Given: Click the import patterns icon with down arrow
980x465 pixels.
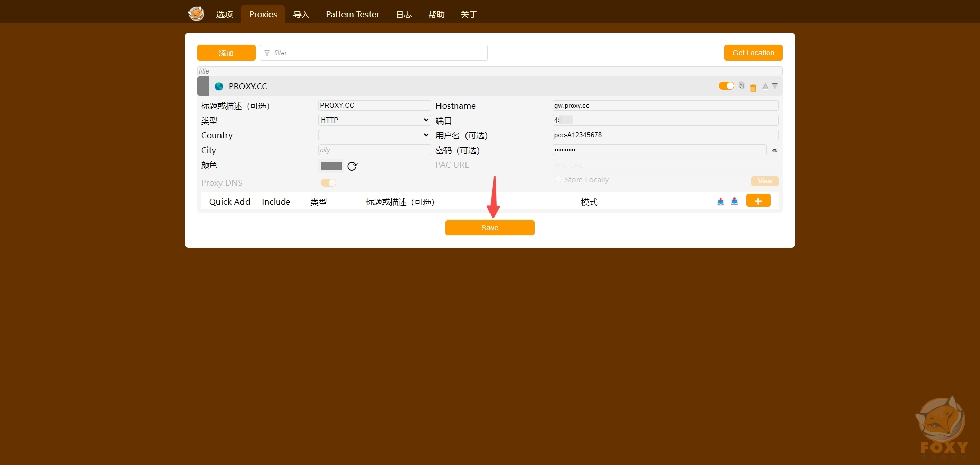Looking at the screenshot, I should coord(720,201).
